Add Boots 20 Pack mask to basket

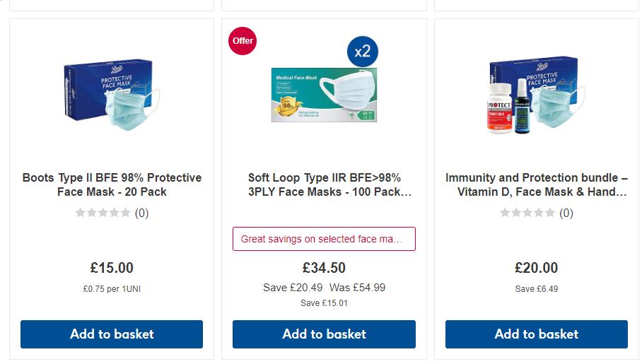(x=112, y=334)
